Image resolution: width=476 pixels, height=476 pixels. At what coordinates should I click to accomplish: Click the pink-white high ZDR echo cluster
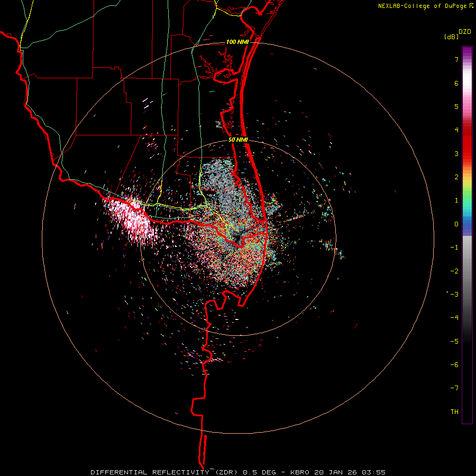click(131, 217)
